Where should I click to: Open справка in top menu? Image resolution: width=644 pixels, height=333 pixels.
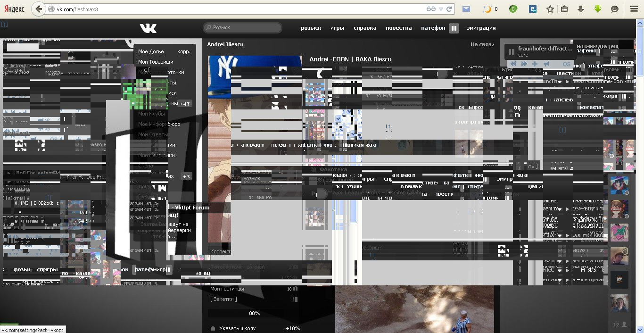pyautogui.click(x=365, y=28)
